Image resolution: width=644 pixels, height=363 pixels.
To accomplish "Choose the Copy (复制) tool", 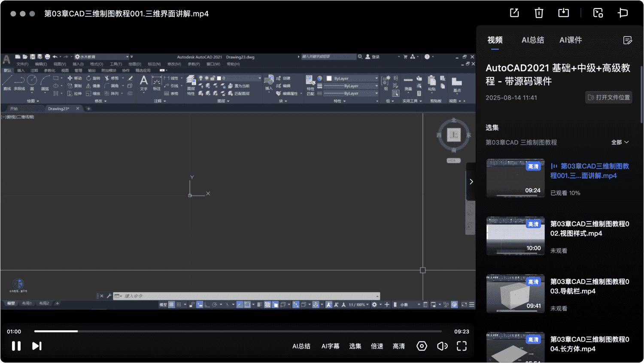I will (74, 86).
